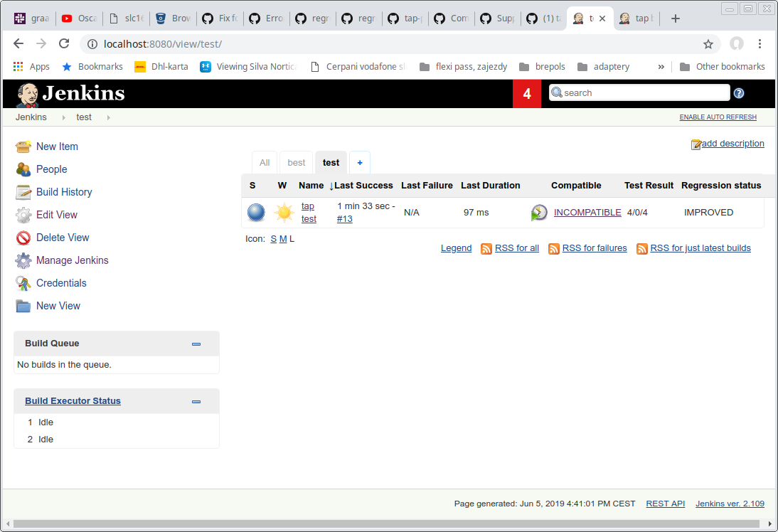This screenshot has height=532, width=778.
Task: Open Build History from sidebar
Action: click(x=63, y=192)
